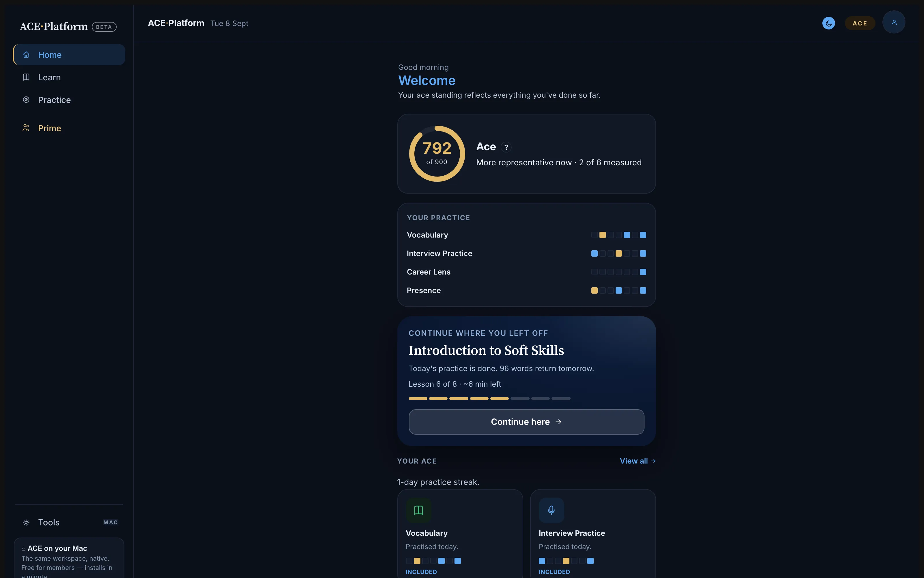
Task: Click the Continue here button
Action: [x=526, y=422]
